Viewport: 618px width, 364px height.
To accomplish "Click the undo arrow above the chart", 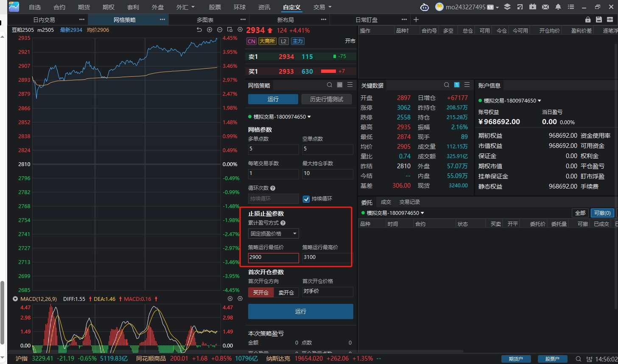I will (199, 30).
